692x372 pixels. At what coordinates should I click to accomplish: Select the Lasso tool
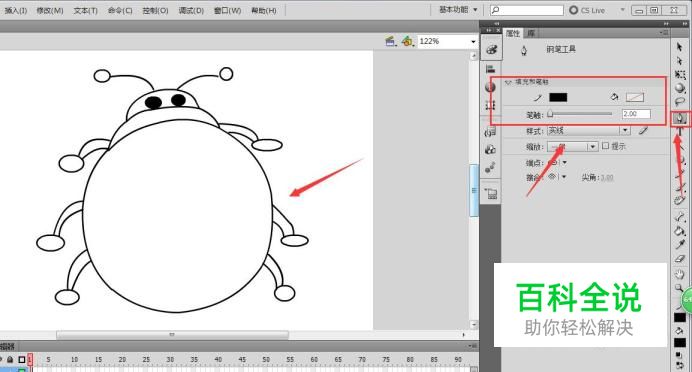coord(680,102)
